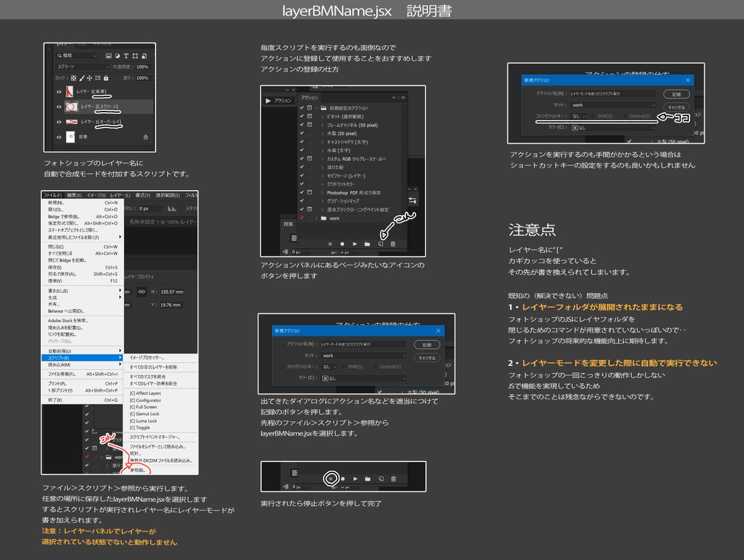Hide layer レイヤー 1[オーバーレイ] with its eye icon
Viewport: 744px width, 560px height.
pos(60,122)
